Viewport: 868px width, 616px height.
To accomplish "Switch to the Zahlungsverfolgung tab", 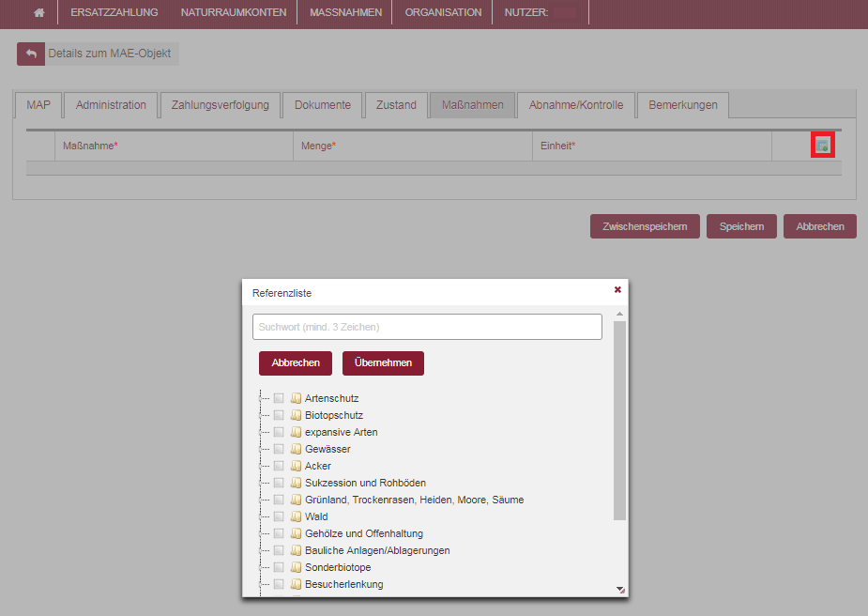I will [x=220, y=105].
